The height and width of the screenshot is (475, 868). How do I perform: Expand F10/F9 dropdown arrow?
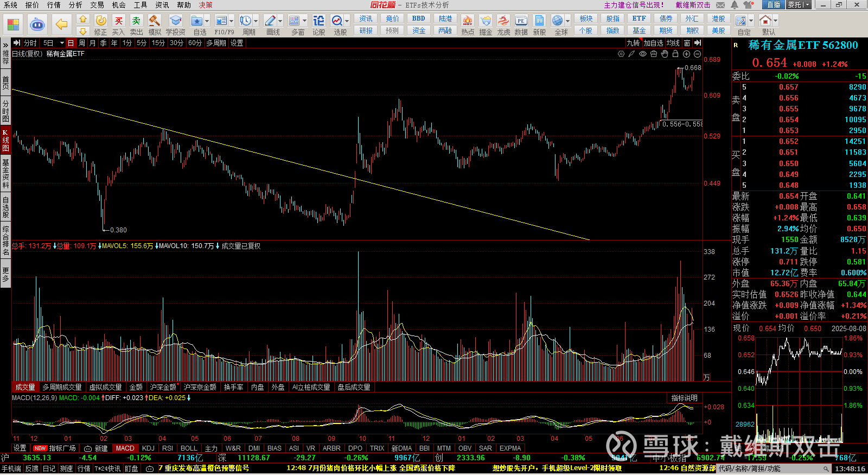[x=232, y=21]
